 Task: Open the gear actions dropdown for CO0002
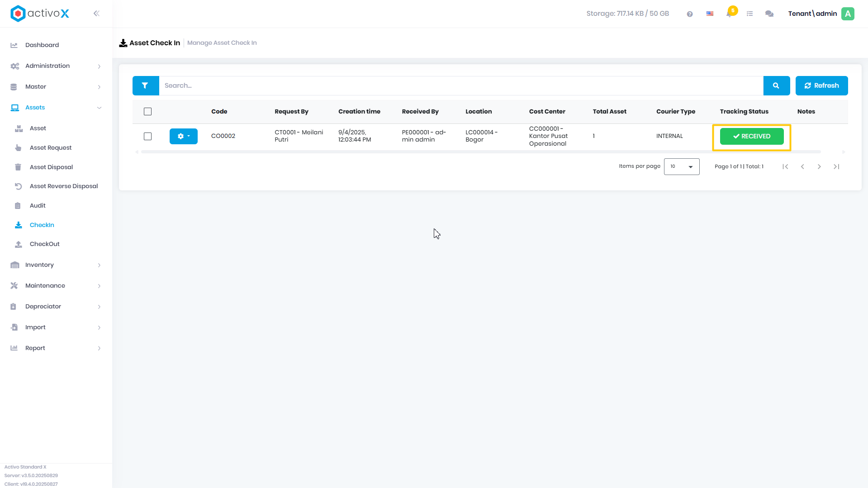[183, 136]
